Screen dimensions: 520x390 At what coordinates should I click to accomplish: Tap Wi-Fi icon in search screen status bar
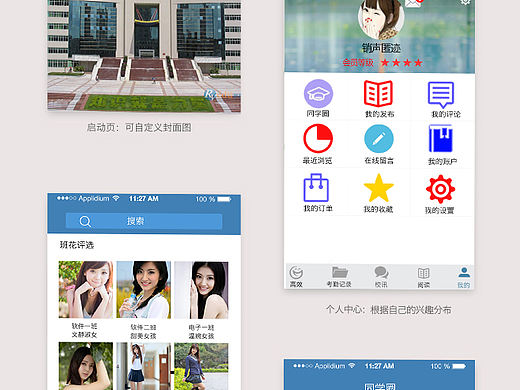coord(116,198)
